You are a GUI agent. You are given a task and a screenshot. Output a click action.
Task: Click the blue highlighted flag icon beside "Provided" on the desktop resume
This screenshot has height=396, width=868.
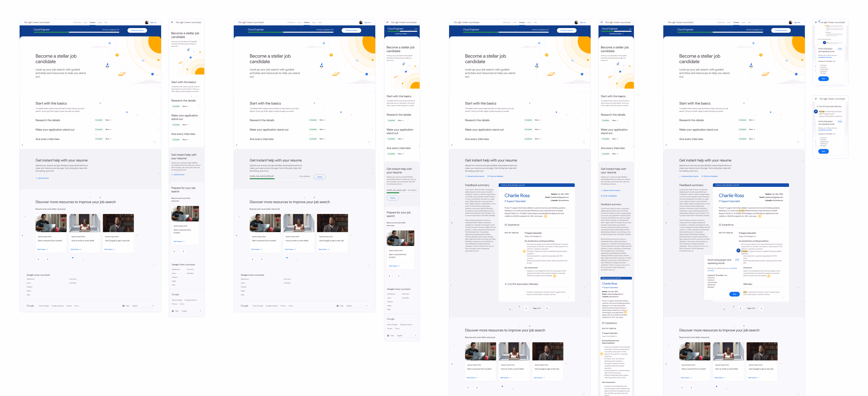tap(738, 251)
